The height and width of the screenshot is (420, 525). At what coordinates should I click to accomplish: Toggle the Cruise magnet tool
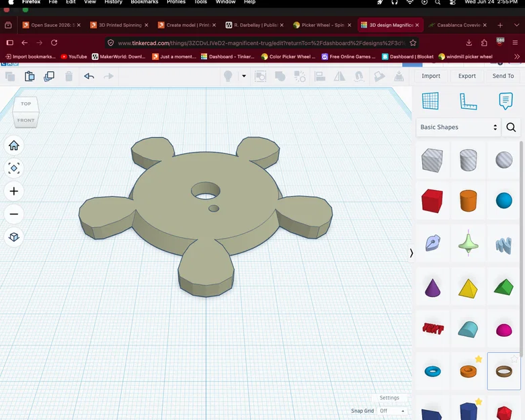(x=359, y=77)
